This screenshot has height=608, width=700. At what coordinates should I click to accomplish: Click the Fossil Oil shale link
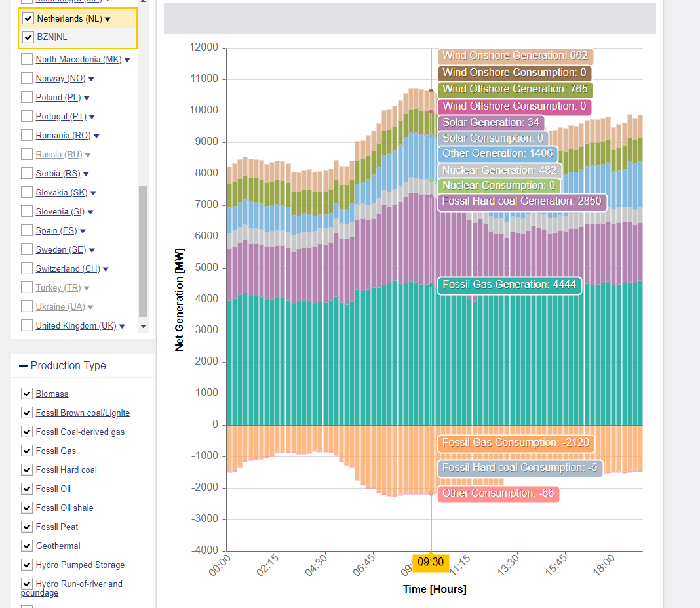[x=64, y=508]
